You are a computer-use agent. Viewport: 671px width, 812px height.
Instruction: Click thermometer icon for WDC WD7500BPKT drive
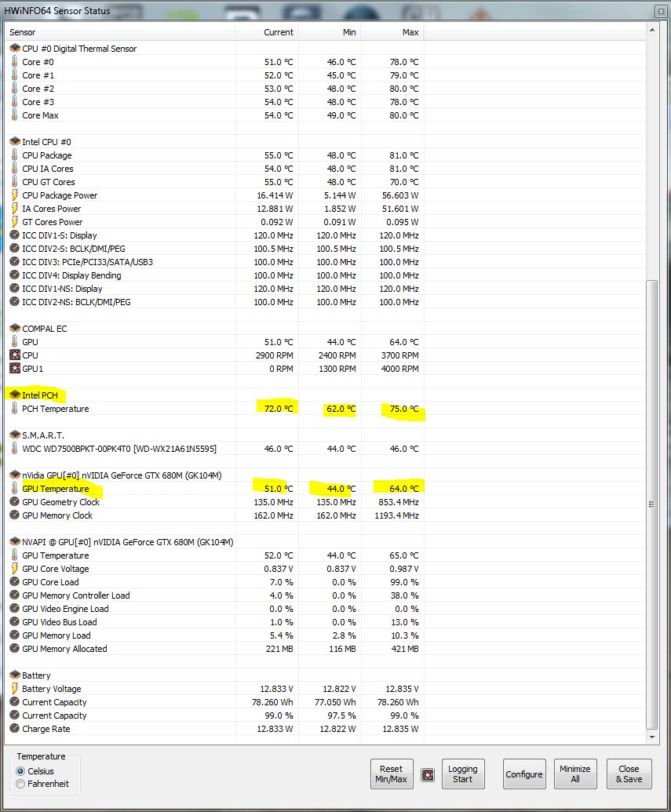pyautogui.click(x=14, y=448)
